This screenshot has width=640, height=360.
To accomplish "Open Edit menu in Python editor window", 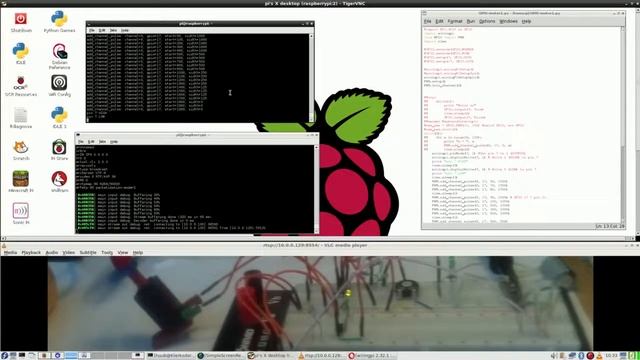I will coord(439,21).
